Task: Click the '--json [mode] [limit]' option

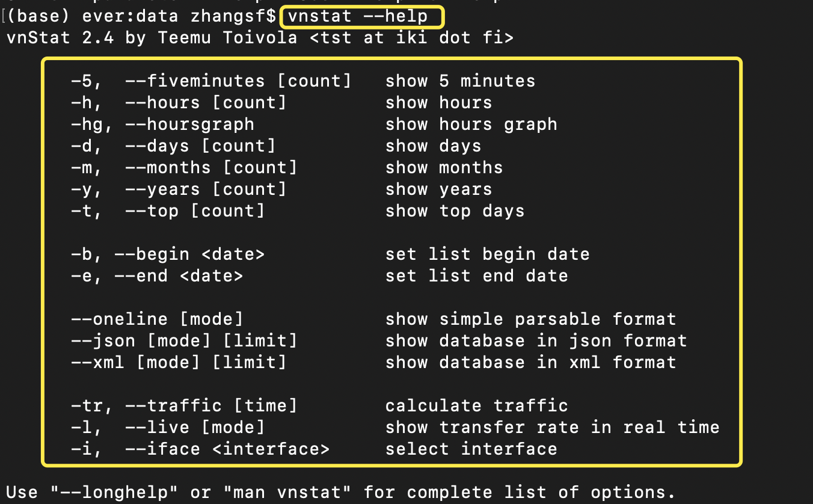Action: [x=184, y=341]
